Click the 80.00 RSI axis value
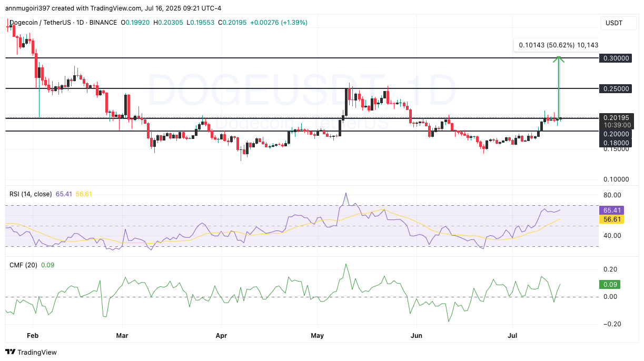644x361 pixels. click(x=612, y=195)
